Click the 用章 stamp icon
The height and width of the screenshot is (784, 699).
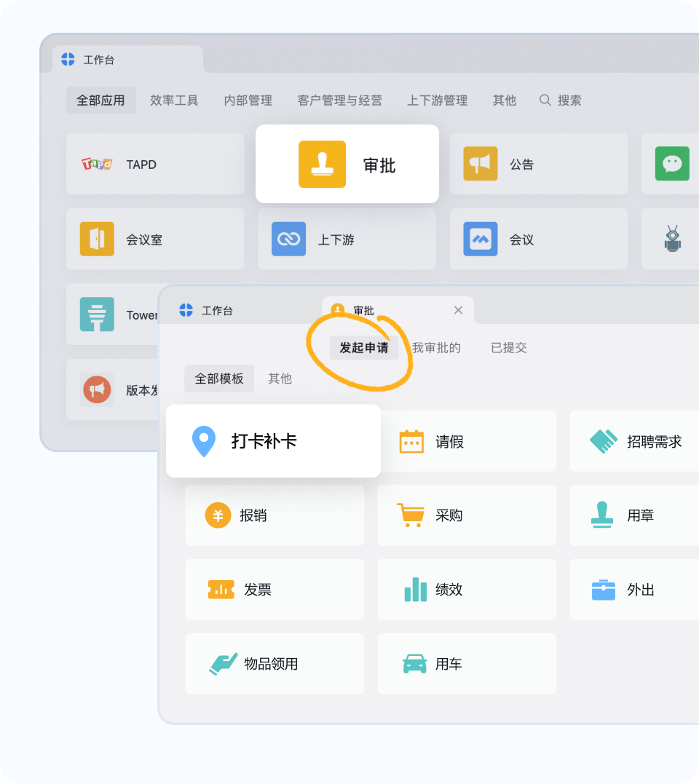point(602,515)
